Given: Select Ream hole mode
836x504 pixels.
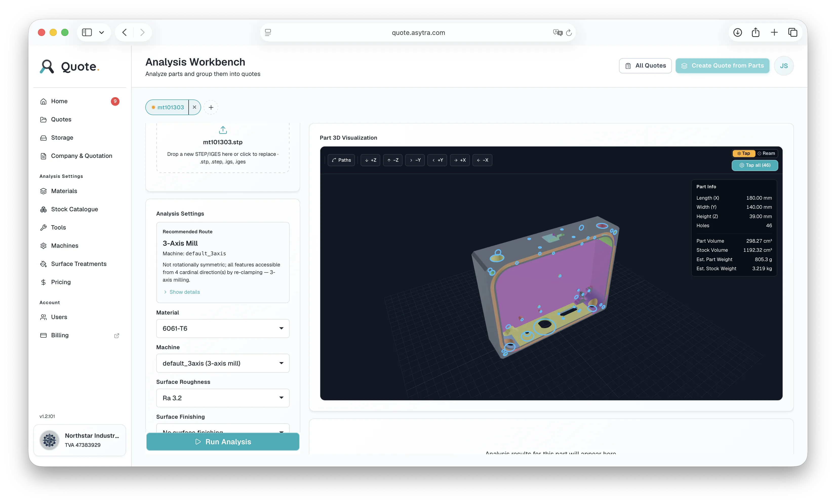Looking at the screenshot, I should (766, 153).
